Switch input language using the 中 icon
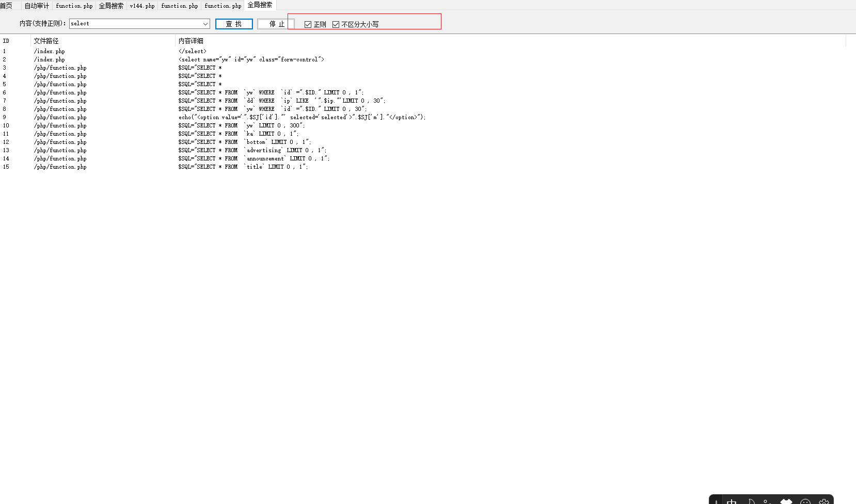The width and height of the screenshot is (856, 504). click(731, 500)
